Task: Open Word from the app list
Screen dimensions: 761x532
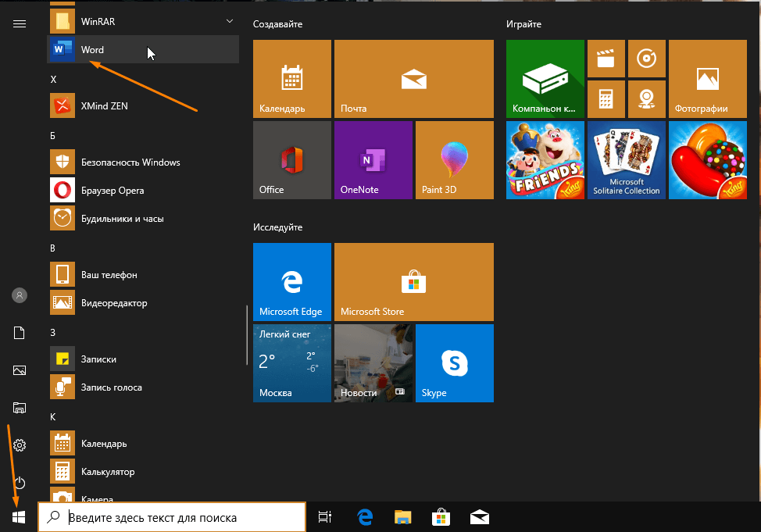Action: click(143, 49)
